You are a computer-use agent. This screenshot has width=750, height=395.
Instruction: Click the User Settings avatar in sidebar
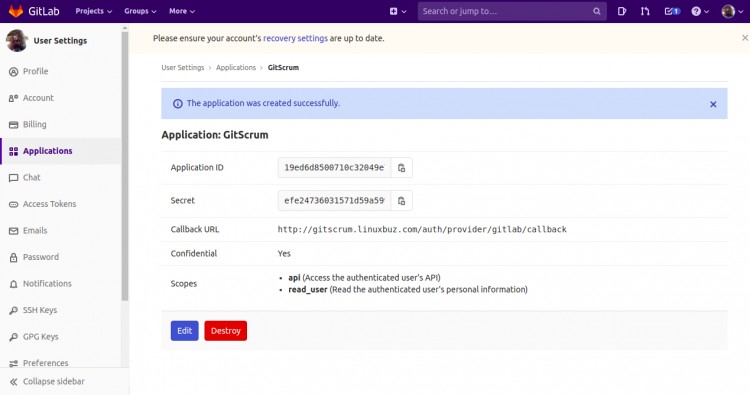(x=17, y=41)
